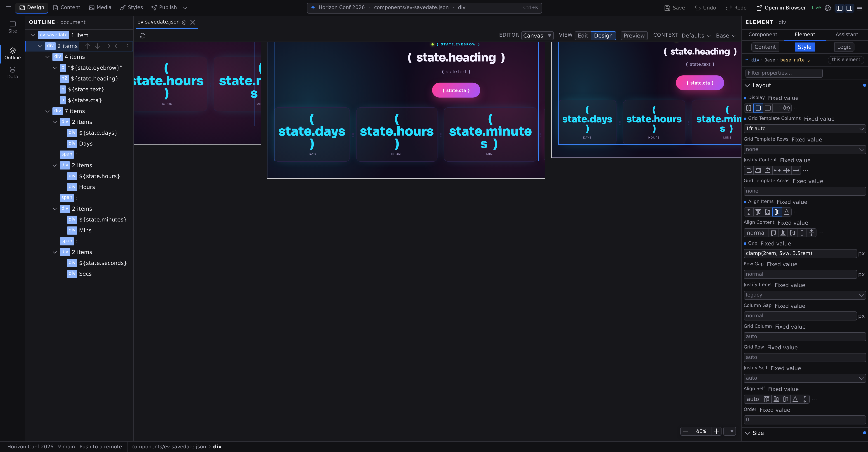The image size is (868, 452).
Task: Outdent selected div with left arrow
Action: point(117,46)
